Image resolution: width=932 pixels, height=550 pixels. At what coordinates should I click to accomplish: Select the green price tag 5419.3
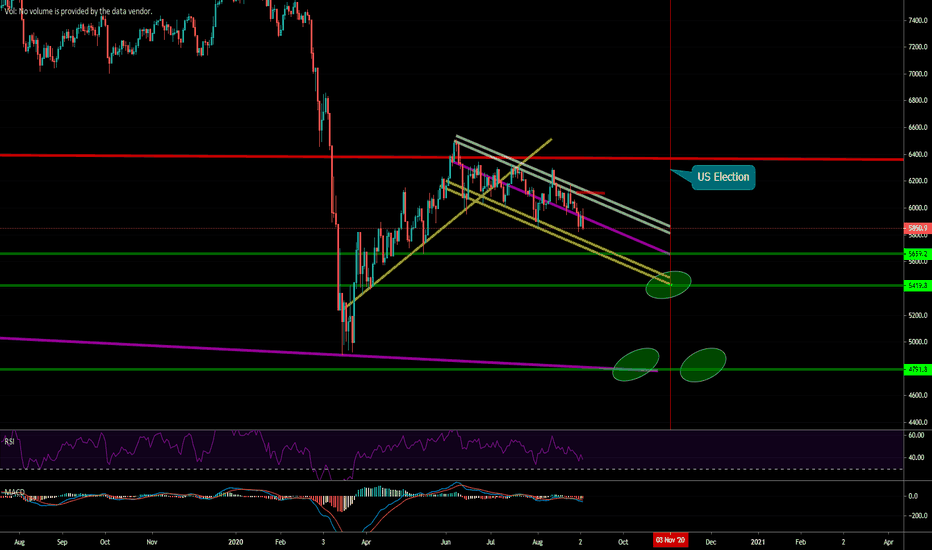918,286
